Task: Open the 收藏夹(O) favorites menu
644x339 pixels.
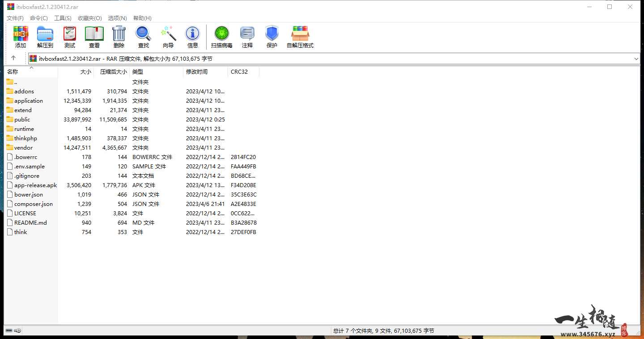Action: coord(89,18)
